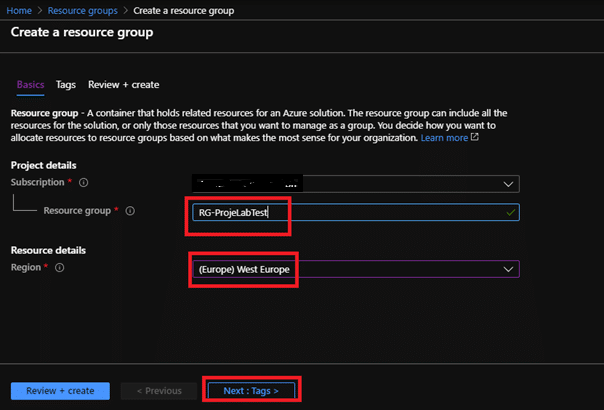Switch to the Tags tab
604x410 pixels.
65,85
